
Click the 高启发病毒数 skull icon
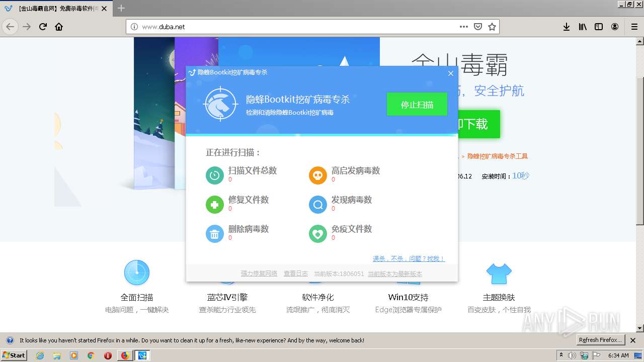pos(317,175)
